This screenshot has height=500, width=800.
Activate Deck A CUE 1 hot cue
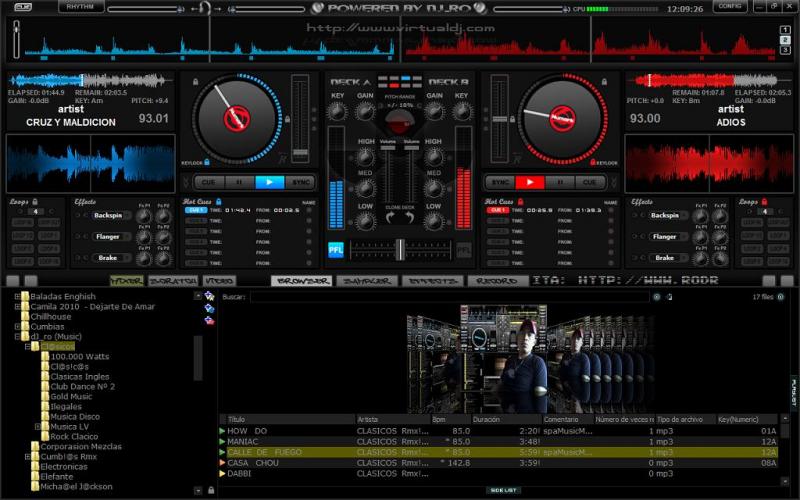point(195,210)
